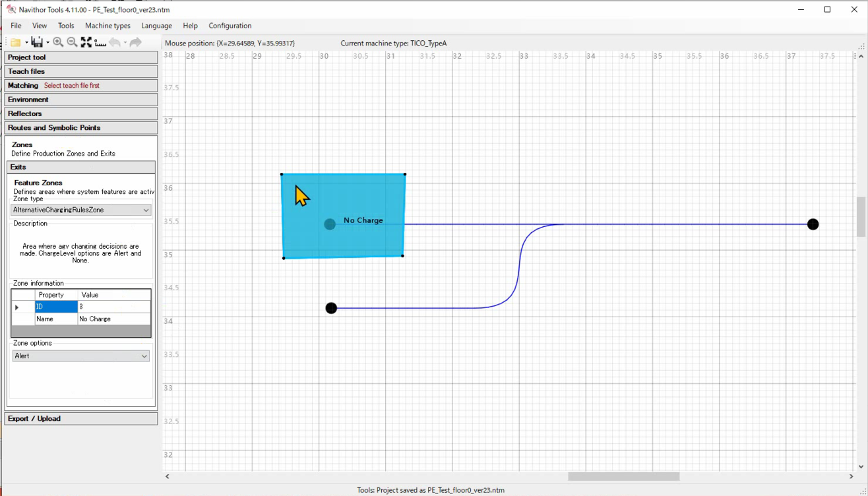This screenshot has width=868, height=496.
Task: Expand the Export / Upload section
Action: pyautogui.click(x=81, y=419)
